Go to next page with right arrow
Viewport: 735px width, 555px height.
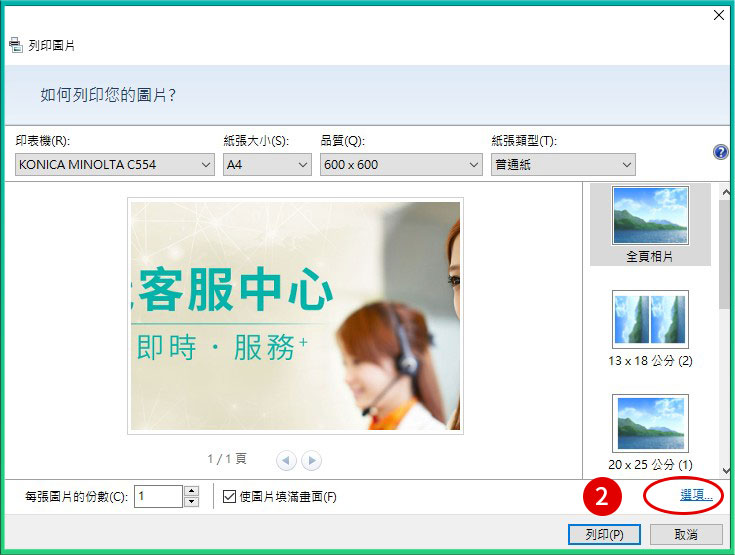pos(312,460)
